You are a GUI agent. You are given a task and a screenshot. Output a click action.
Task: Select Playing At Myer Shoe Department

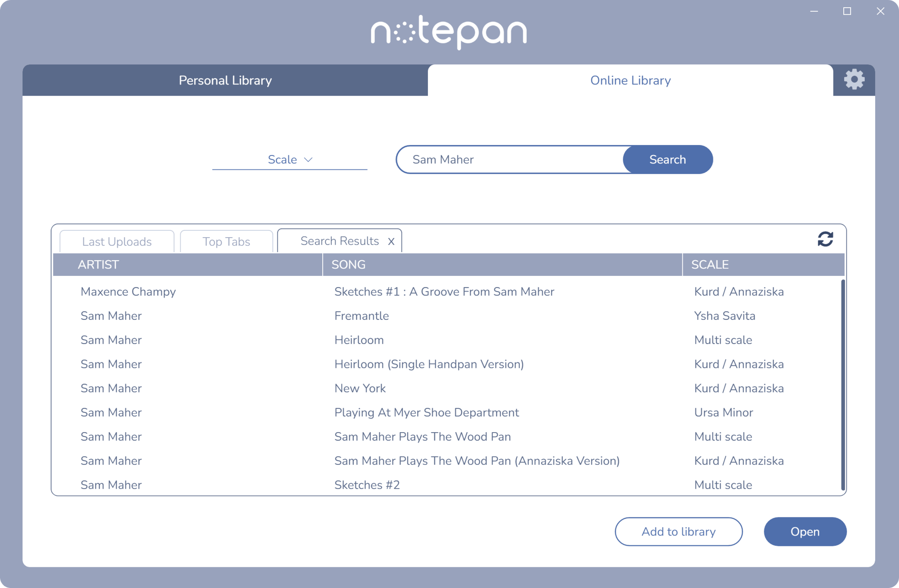[x=427, y=413]
